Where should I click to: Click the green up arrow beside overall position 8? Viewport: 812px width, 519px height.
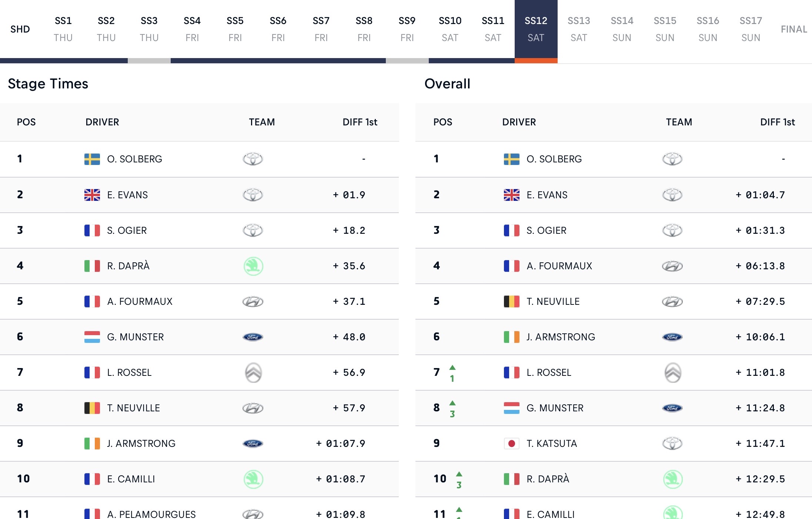point(452,403)
